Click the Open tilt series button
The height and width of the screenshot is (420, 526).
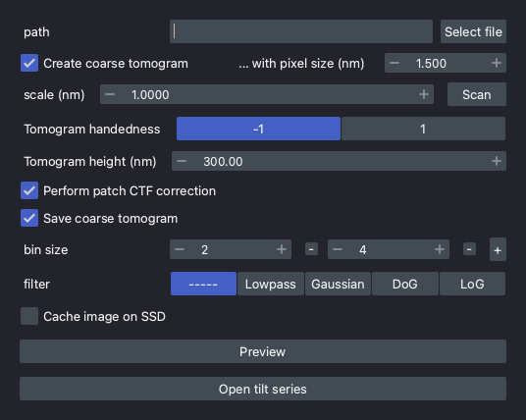tap(263, 389)
